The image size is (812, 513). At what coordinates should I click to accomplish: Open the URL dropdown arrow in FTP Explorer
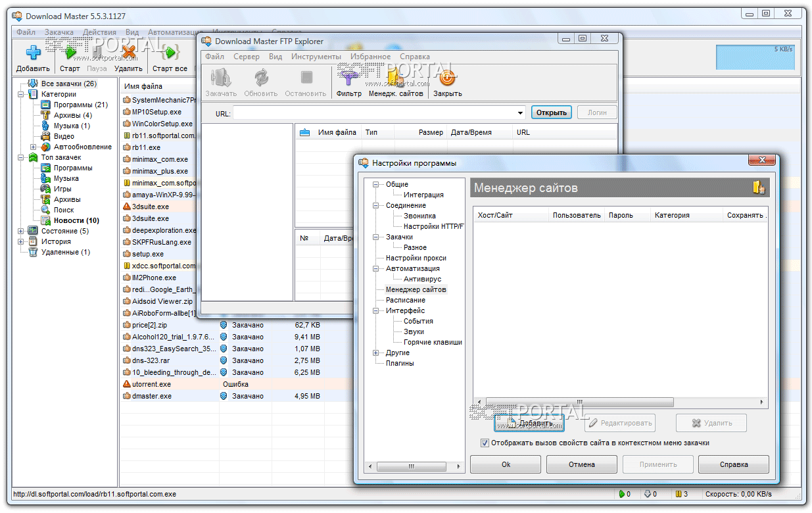[521, 112]
